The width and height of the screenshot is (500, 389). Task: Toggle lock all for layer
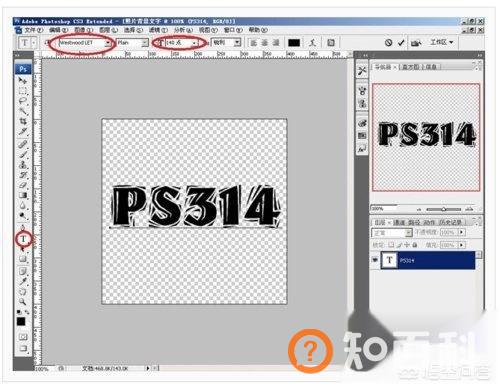pyautogui.click(x=415, y=245)
